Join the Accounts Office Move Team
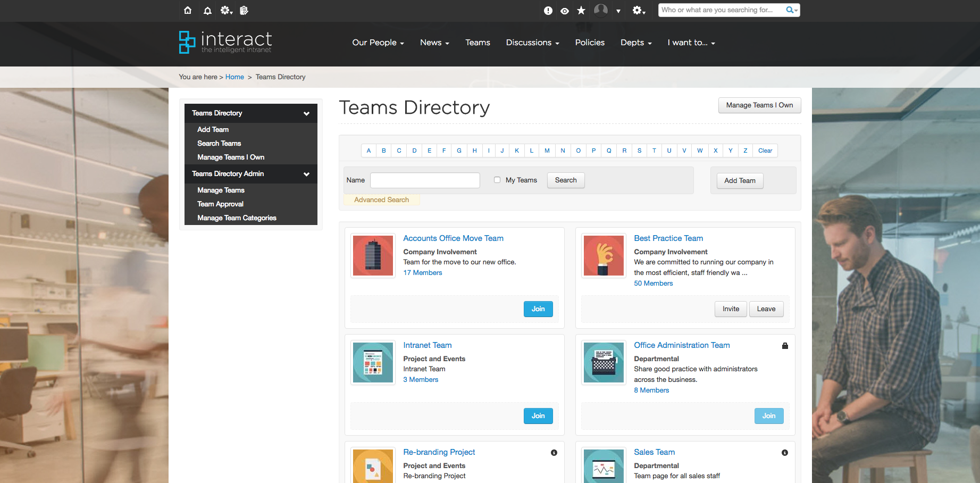Viewport: 980px width, 483px height. [x=538, y=309]
